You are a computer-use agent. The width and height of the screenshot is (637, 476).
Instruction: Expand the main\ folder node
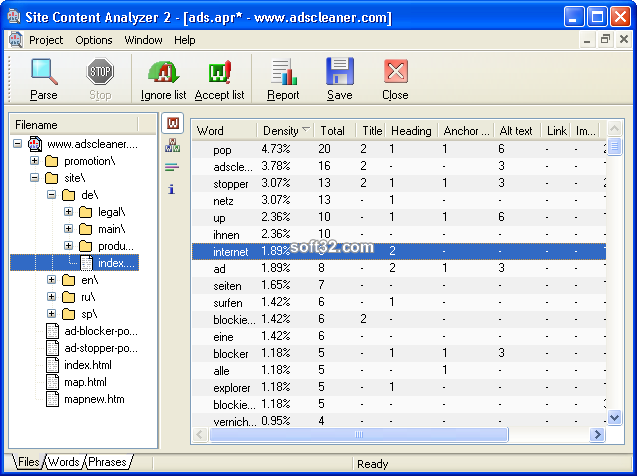[68, 229]
